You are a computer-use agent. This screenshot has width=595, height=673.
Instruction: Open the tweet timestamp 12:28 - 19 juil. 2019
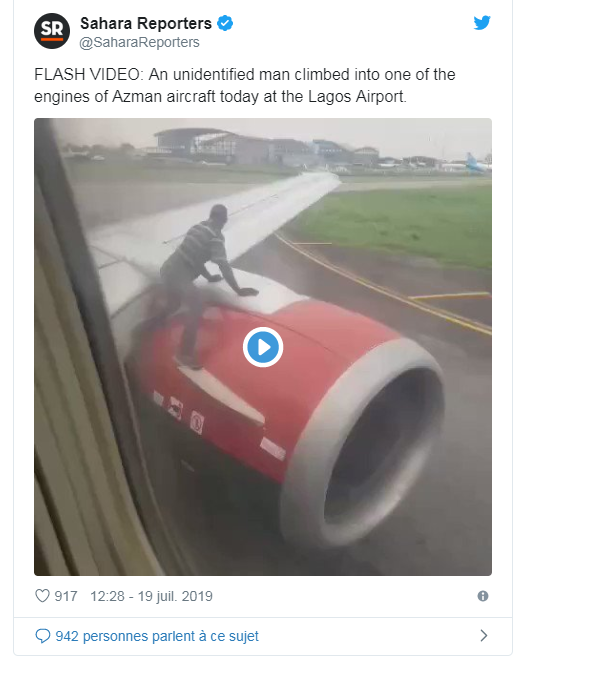click(x=152, y=596)
